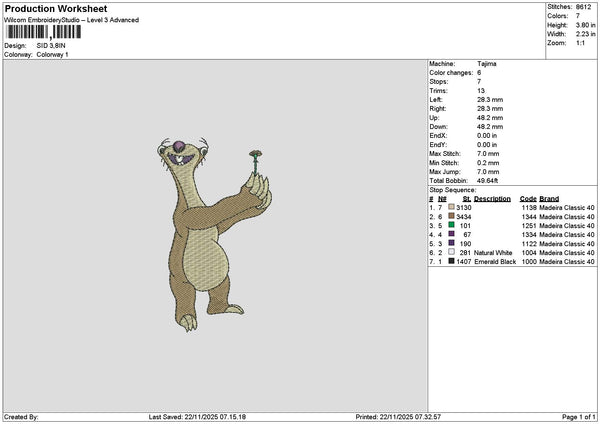
Task: Click the green thread swatch with code 1251
Action: pyautogui.click(x=452, y=225)
